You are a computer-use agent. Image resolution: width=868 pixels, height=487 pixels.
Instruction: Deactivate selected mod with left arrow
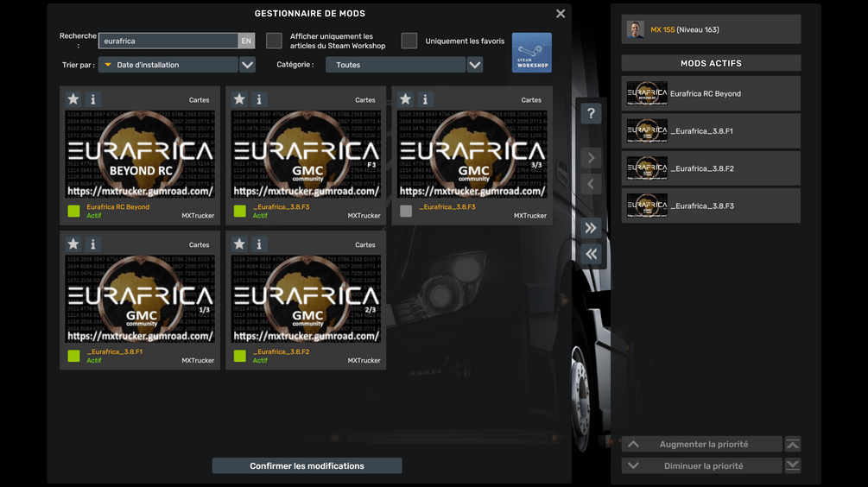point(591,184)
